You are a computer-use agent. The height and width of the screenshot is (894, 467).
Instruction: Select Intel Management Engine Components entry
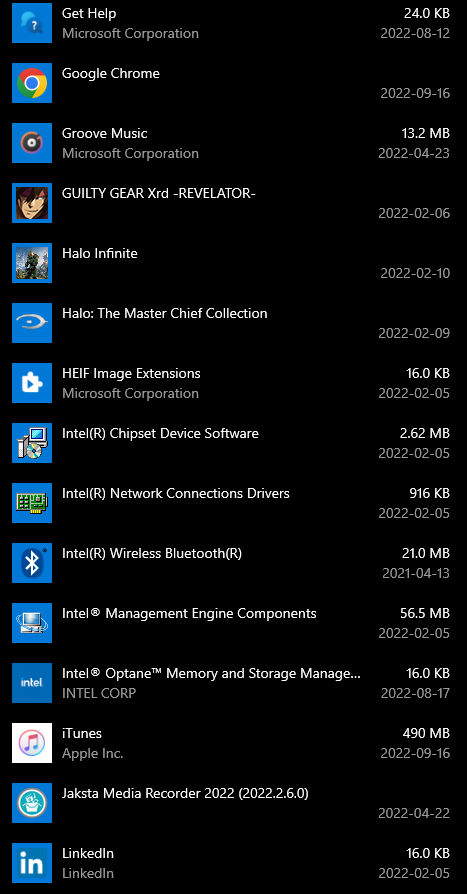coord(231,623)
